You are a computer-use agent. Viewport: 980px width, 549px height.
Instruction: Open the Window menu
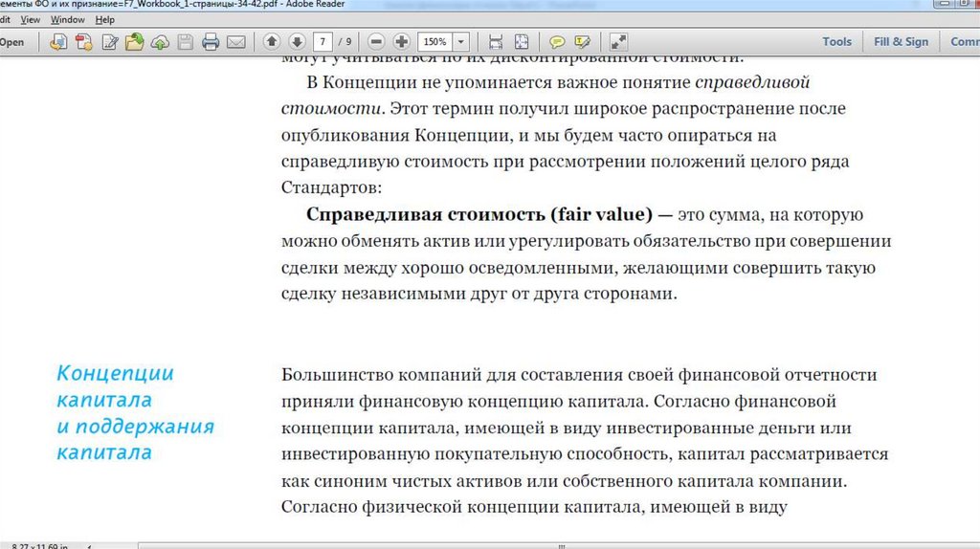point(68,19)
